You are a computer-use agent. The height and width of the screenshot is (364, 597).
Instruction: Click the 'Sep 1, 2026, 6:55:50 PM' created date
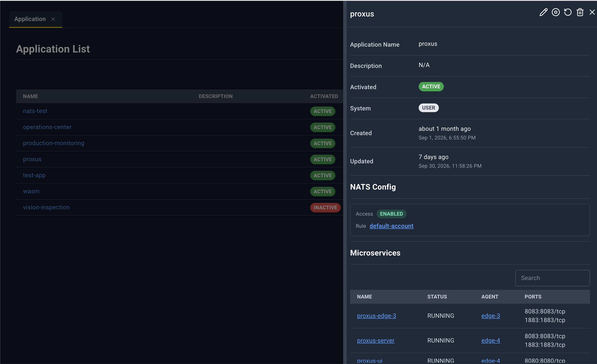click(447, 138)
